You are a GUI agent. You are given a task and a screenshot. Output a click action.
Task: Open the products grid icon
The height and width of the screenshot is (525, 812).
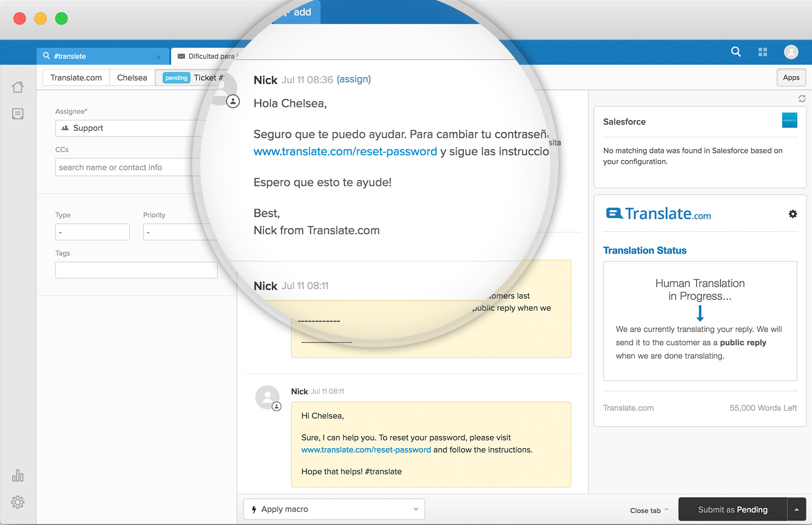pyautogui.click(x=763, y=52)
